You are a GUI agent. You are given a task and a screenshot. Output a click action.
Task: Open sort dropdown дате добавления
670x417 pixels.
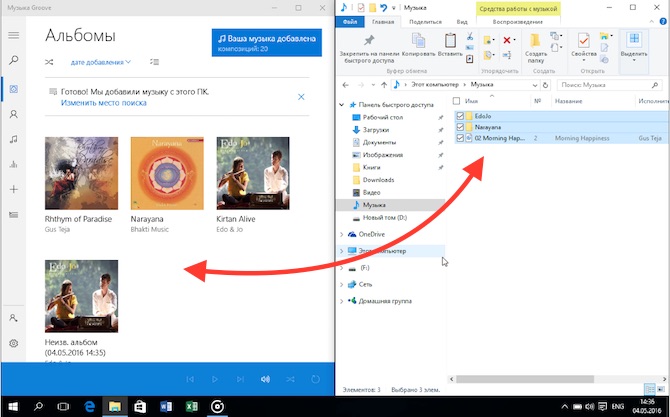[101, 62]
